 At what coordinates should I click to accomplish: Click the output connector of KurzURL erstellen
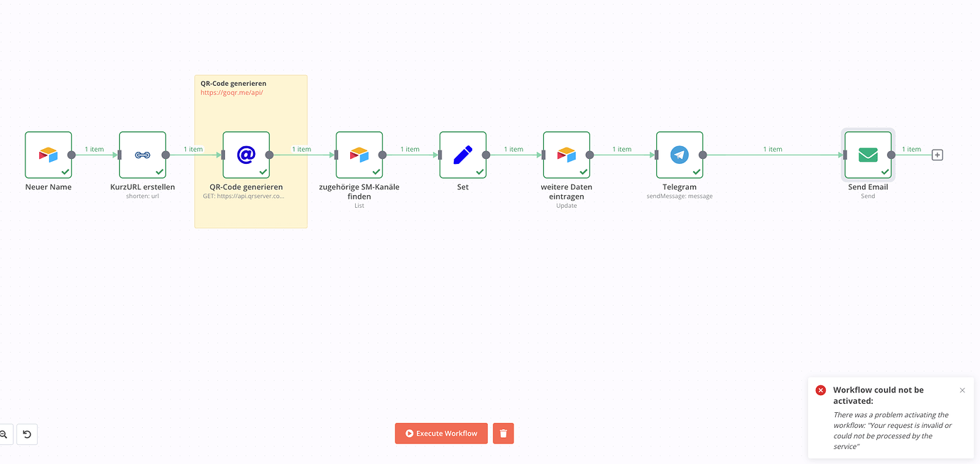click(165, 155)
